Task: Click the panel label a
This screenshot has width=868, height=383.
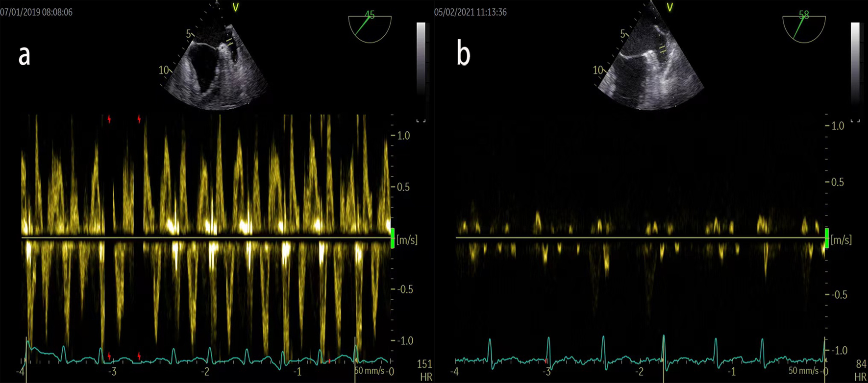Action: tap(24, 56)
